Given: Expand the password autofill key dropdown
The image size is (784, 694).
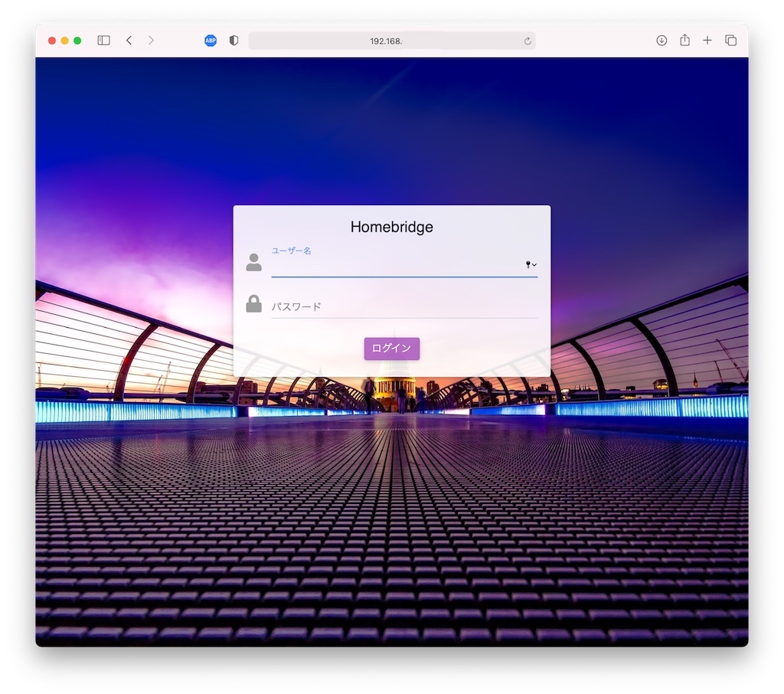Looking at the screenshot, I should coord(531,264).
